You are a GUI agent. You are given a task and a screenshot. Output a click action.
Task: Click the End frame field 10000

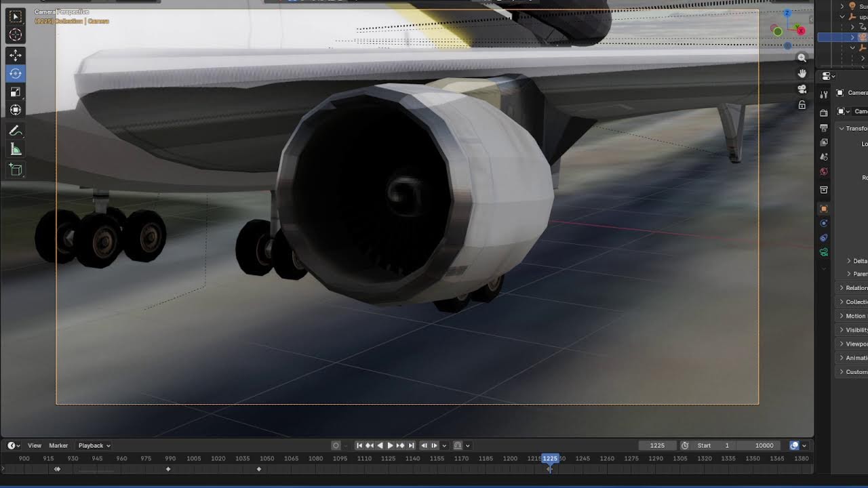[759, 445]
